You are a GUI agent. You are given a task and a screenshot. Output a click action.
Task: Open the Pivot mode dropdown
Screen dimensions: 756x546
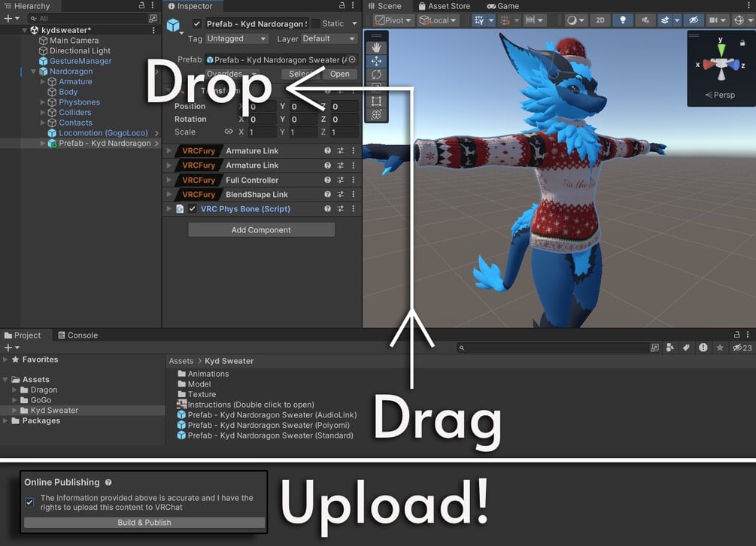[x=393, y=20]
